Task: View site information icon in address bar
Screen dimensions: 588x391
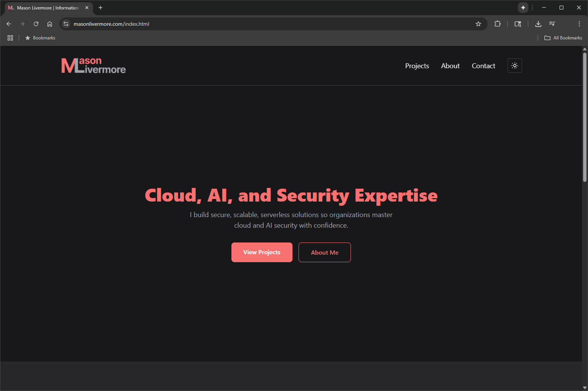Action: click(x=66, y=24)
